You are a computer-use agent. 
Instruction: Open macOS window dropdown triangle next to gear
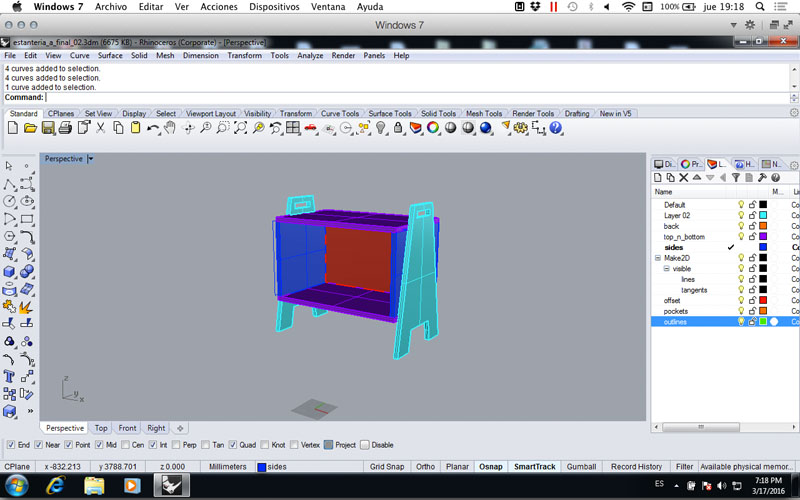pos(734,25)
